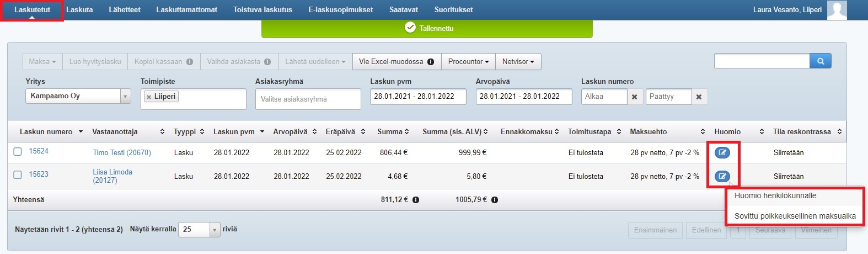Viewport: 868px width, 254px height.
Task: Click the Laskun pvm date range field
Action: (x=414, y=97)
